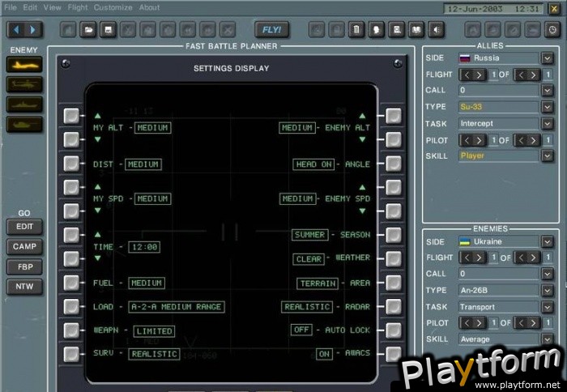Select the enemy airplane category icon
The height and width of the screenshot is (392, 567).
[x=24, y=65]
